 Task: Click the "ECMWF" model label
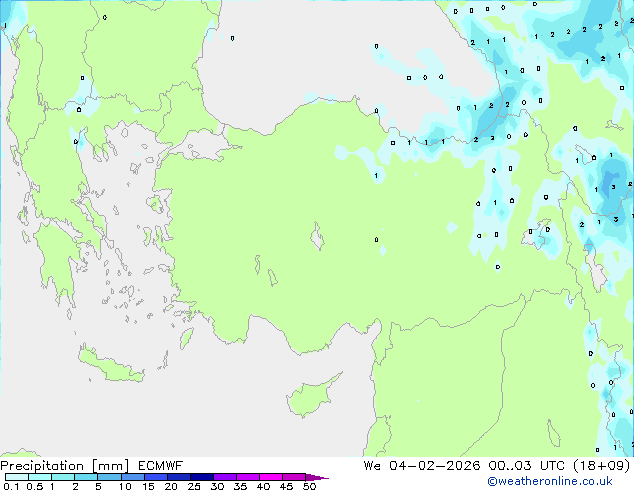[161, 466]
